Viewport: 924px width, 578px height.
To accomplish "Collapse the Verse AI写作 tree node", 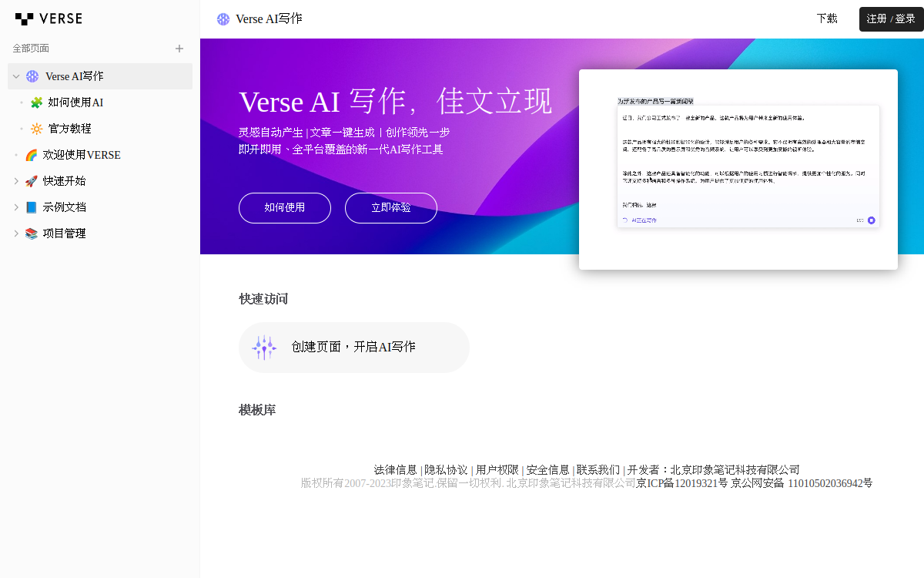I will [x=16, y=76].
